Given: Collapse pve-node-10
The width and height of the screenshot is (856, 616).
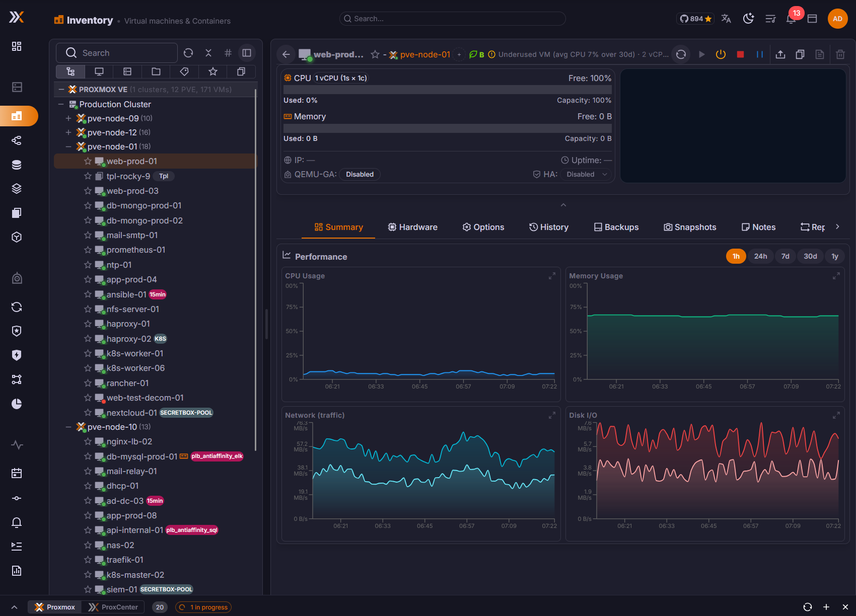Looking at the screenshot, I should coord(68,427).
